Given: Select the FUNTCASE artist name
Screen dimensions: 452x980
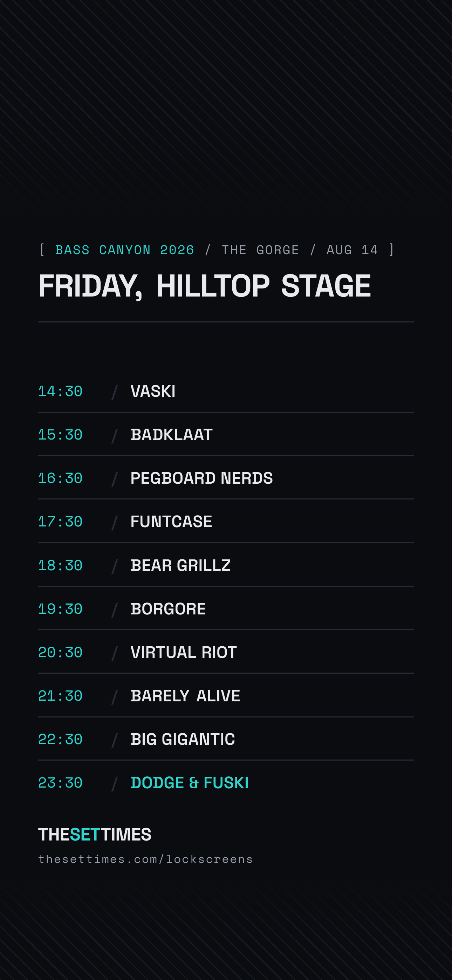Looking at the screenshot, I should click(171, 522).
